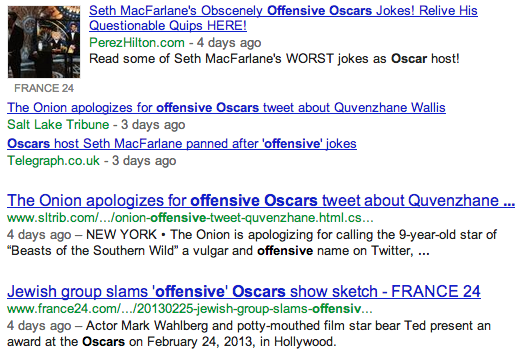
Task: Open 'Oscars host Seth MacFarlane panned' article
Action: pyautogui.click(x=182, y=144)
